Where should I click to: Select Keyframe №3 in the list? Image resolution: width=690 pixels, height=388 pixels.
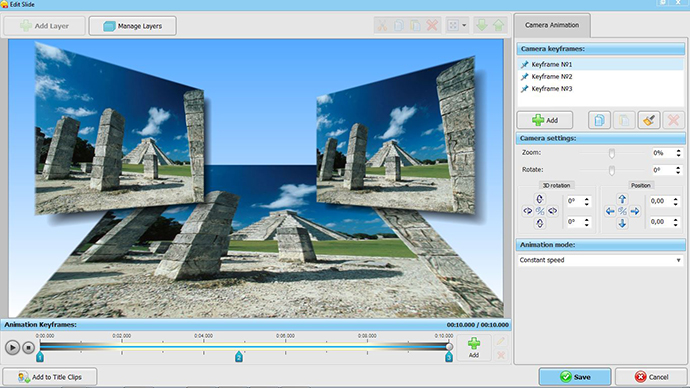point(601,88)
